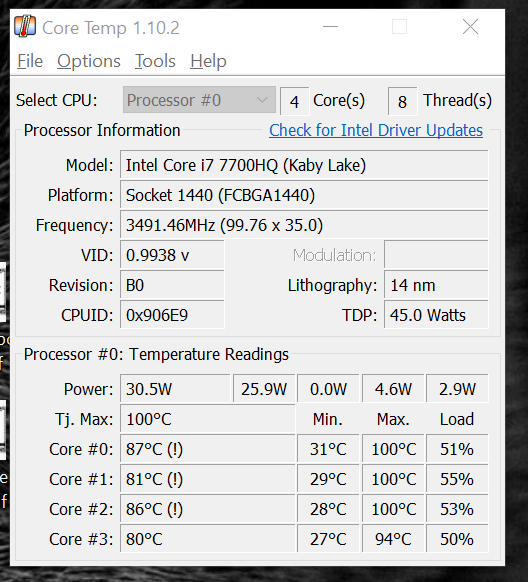Open the File menu

(x=30, y=61)
